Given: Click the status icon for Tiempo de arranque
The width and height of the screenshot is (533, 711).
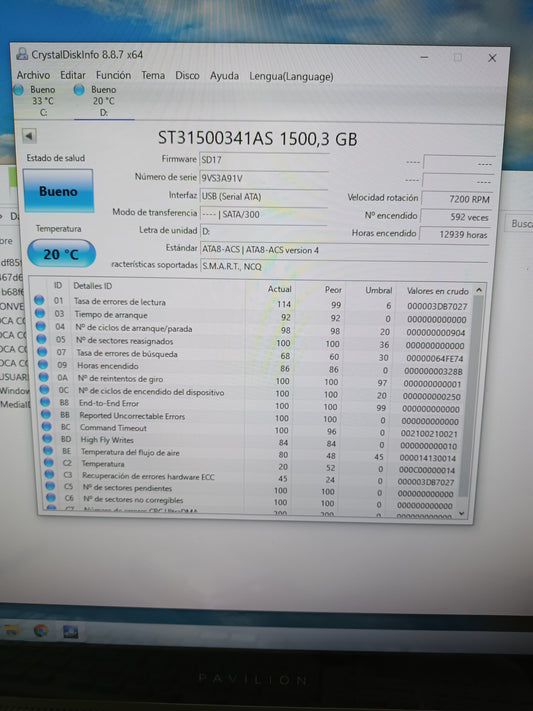Looking at the screenshot, I should (x=40, y=313).
